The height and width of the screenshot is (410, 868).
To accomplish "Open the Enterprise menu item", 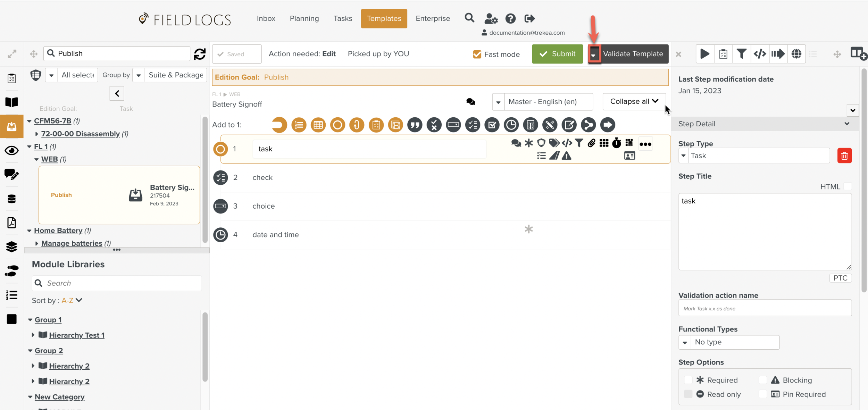I will click(433, 18).
